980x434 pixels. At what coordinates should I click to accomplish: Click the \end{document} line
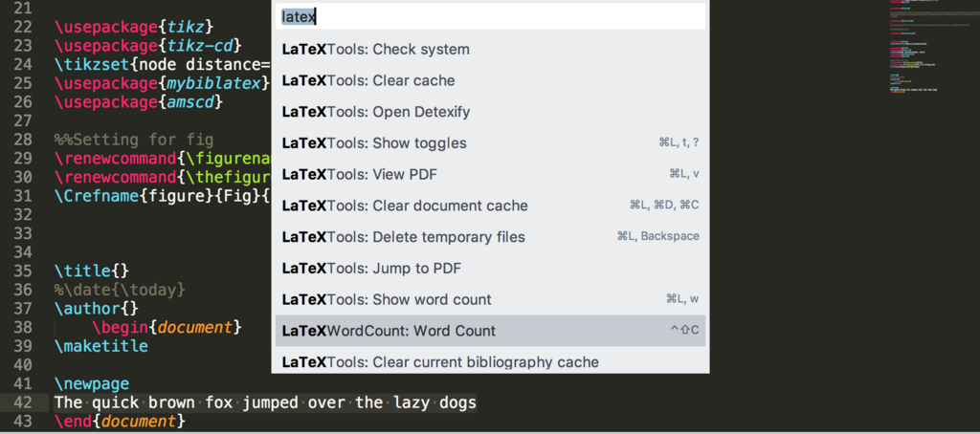pyautogui.click(x=120, y=422)
